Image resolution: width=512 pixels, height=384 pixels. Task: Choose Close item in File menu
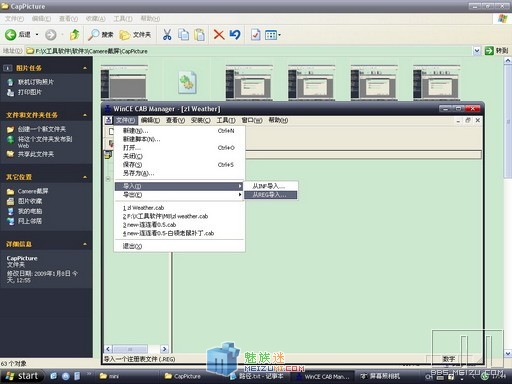(179, 156)
